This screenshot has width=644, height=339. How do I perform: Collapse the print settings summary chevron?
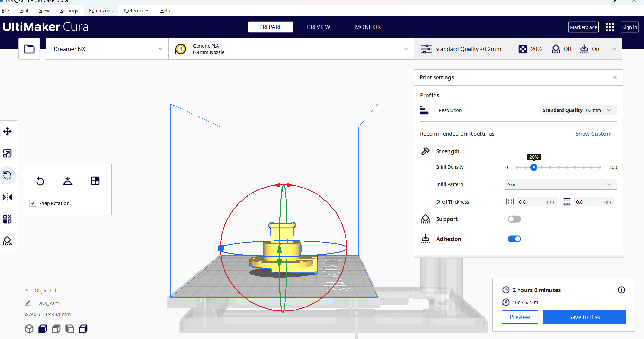point(614,49)
